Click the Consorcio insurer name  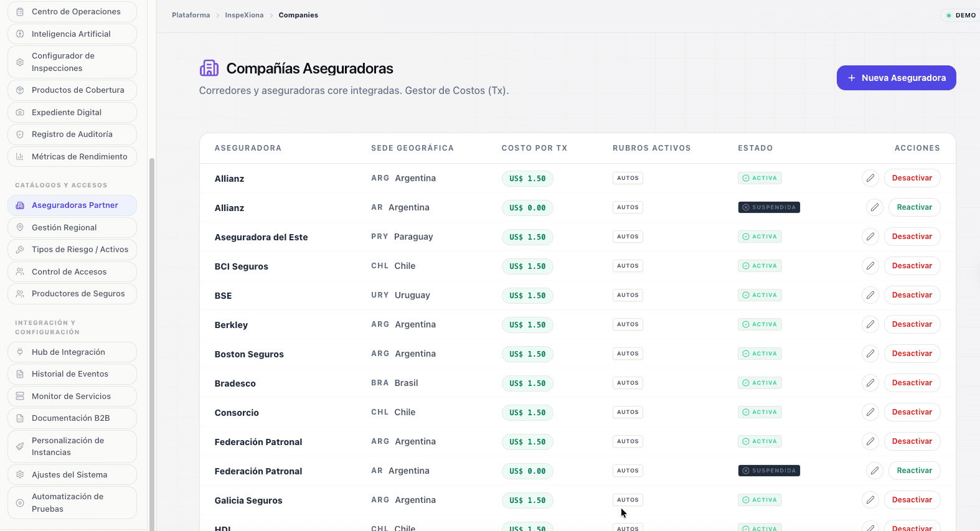pos(237,413)
